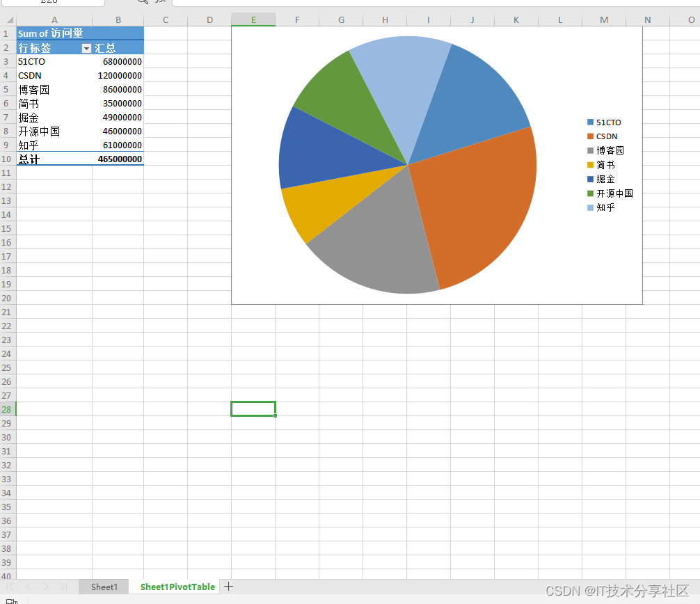Viewport: 700px width, 604px height.
Task: Select the 博客园 row label cell
Action: pyautogui.click(x=54, y=89)
